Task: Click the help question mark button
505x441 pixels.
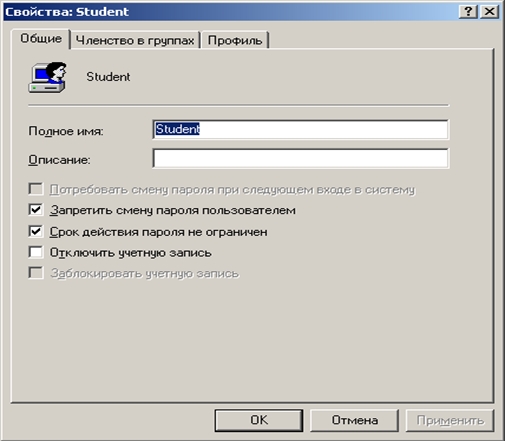Action: 468,12
